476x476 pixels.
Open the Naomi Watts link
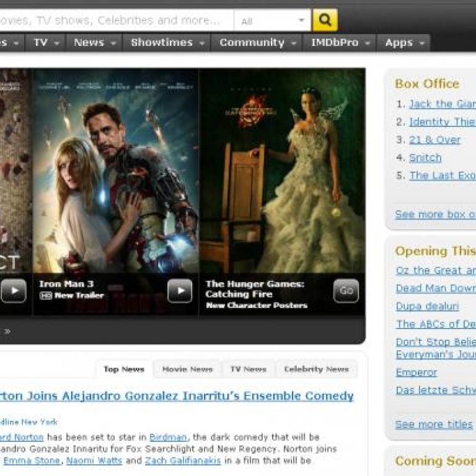pyautogui.click(x=94, y=461)
